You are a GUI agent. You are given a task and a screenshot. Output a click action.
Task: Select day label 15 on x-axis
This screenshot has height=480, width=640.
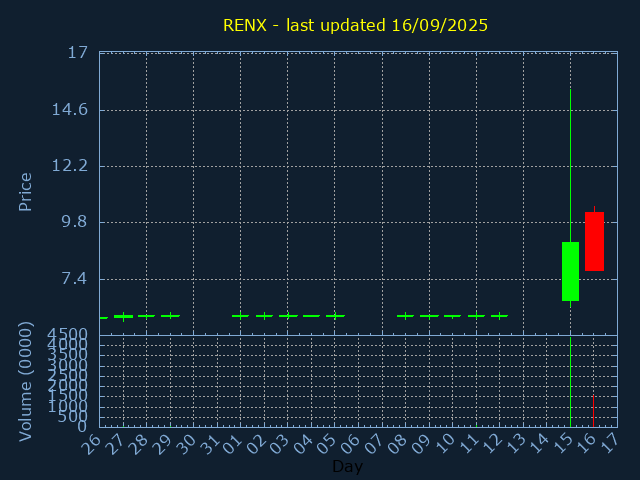coord(561,444)
